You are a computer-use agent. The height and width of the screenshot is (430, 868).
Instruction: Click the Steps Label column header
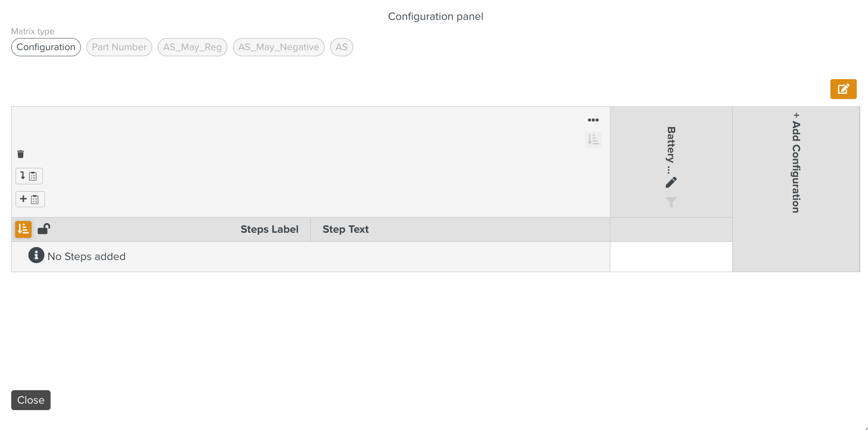[269, 229]
